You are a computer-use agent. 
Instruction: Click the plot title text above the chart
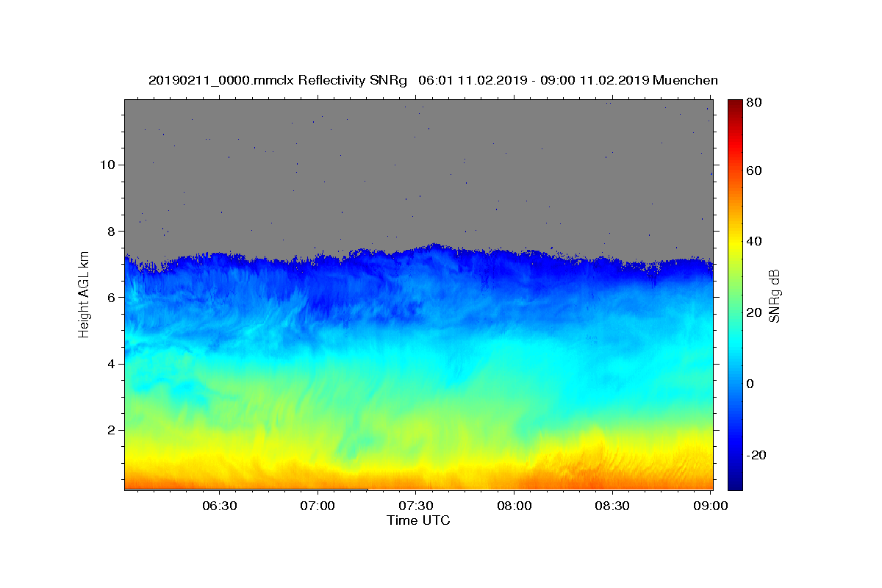point(433,80)
